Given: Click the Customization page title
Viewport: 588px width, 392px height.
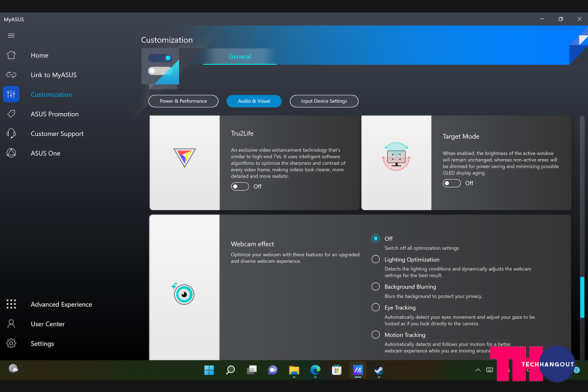Looking at the screenshot, I should coord(167,40).
